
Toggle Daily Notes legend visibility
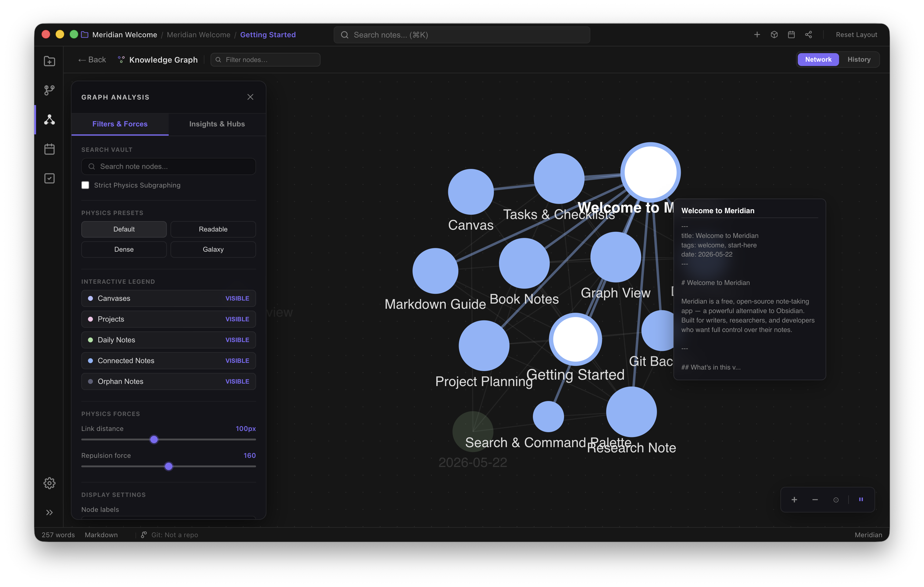(x=168, y=340)
